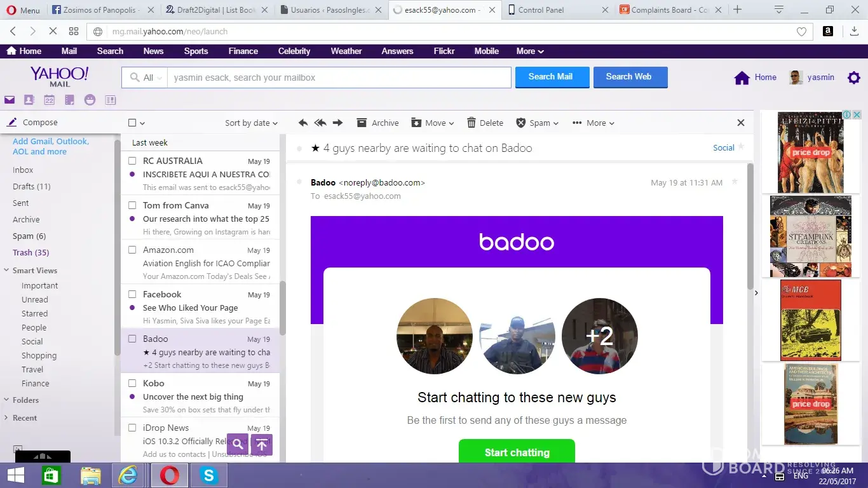Viewport: 868px width, 488px height.
Task: Tick the Amazon.com message checkbox
Action: click(x=132, y=250)
